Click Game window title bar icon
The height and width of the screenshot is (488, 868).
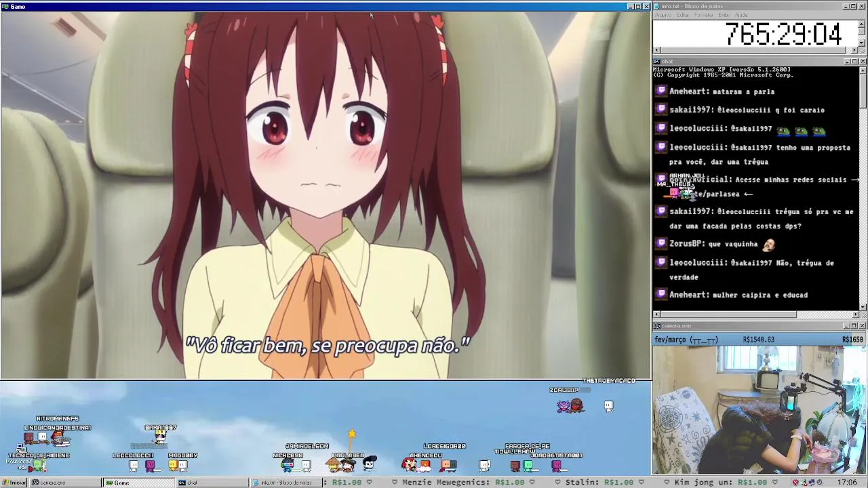(5, 6)
